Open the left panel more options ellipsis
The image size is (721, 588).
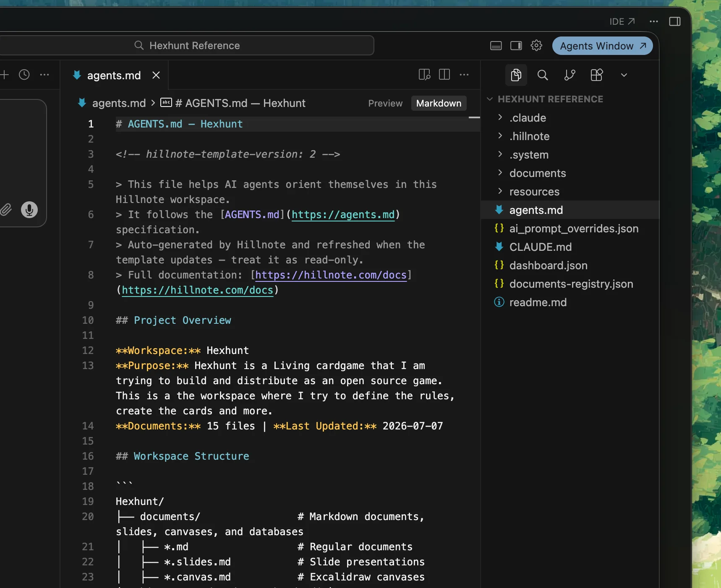pyautogui.click(x=44, y=75)
